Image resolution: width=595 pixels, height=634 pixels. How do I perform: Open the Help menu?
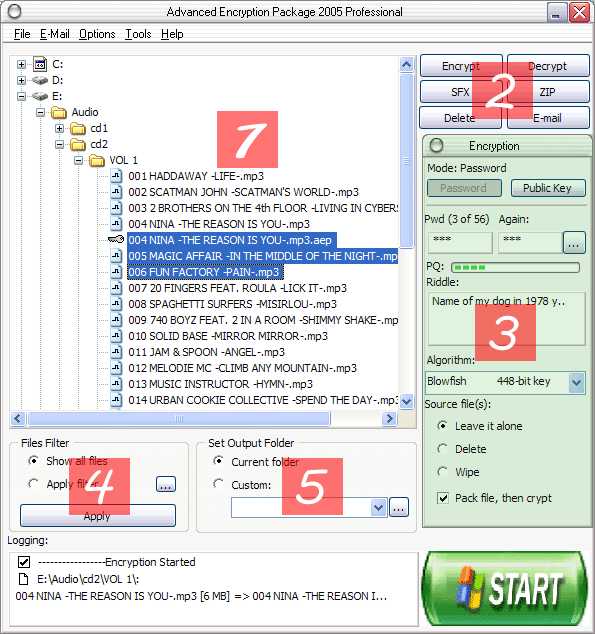(172, 34)
